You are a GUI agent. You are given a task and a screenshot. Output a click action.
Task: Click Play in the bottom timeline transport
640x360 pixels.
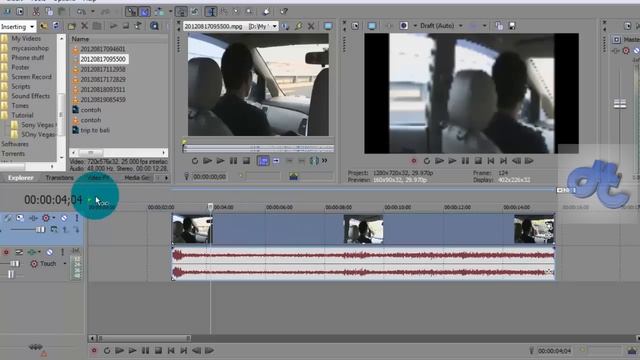click(x=132, y=350)
